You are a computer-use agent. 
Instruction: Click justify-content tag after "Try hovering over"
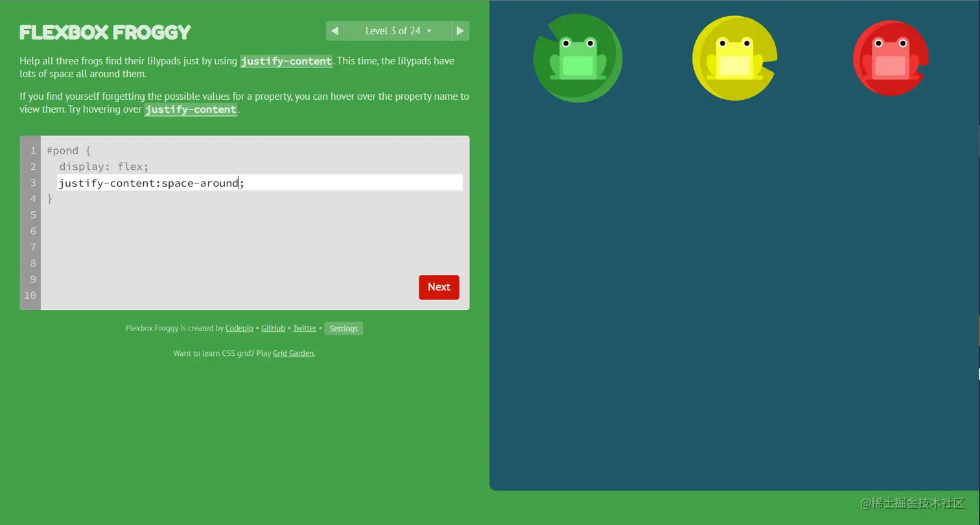(191, 110)
